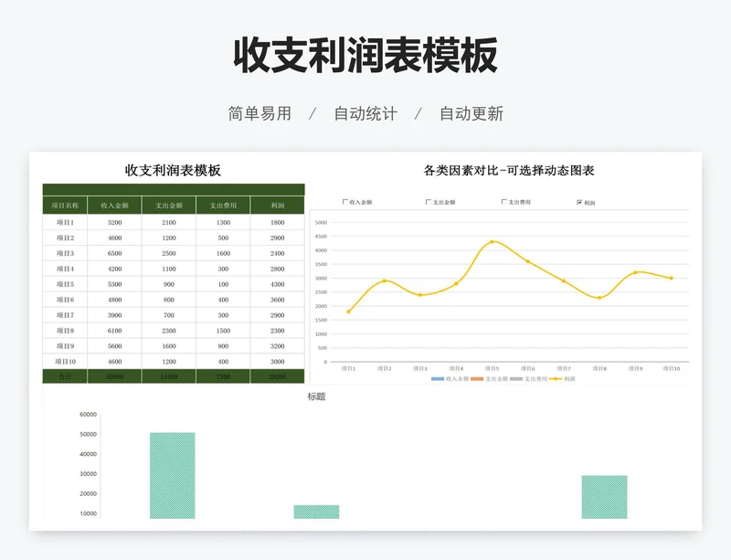The height and width of the screenshot is (560, 731).
Task: Click the profit line marker above 项目10
Action: pyautogui.click(x=672, y=278)
